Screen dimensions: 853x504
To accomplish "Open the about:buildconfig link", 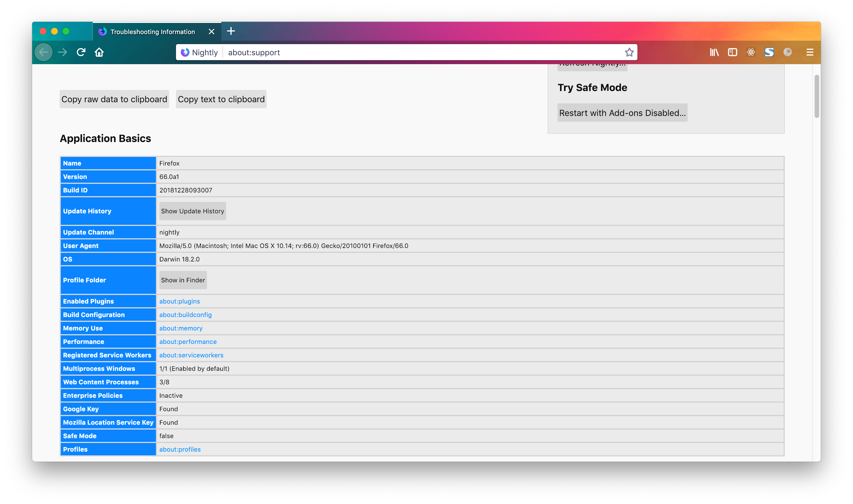I will pyautogui.click(x=185, y=315).
